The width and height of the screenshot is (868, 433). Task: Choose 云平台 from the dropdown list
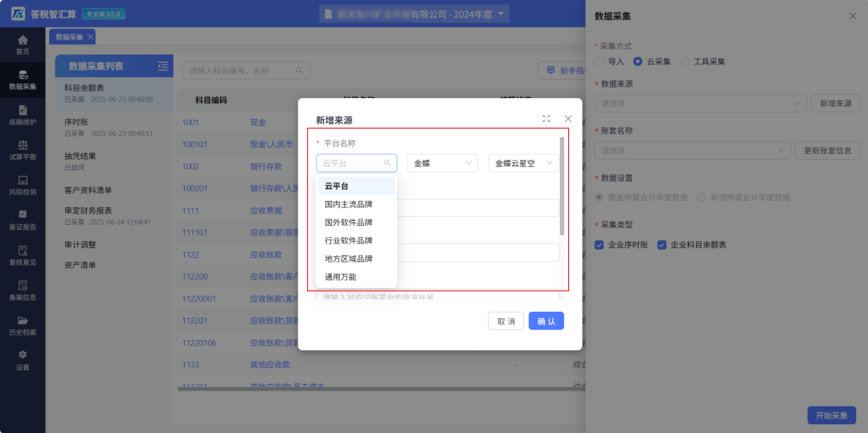357,186
